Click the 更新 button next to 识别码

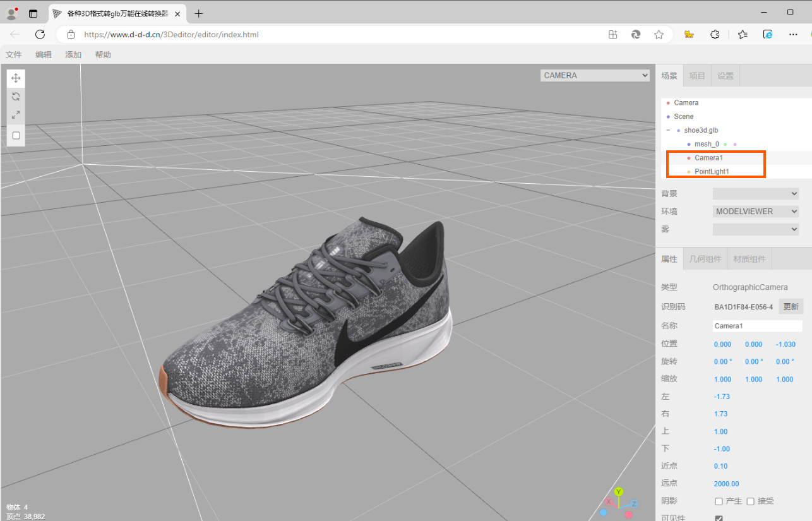pyautogui.click(x=791, y=307)
